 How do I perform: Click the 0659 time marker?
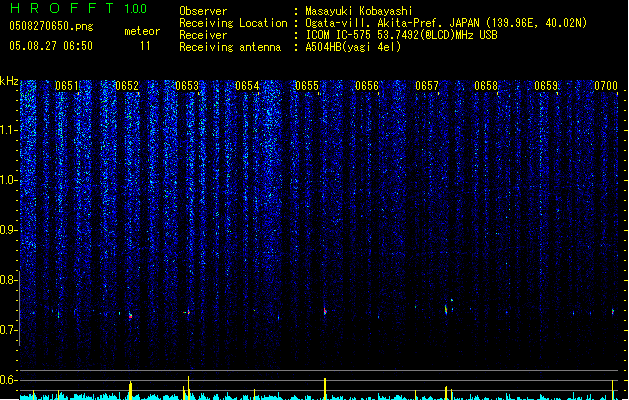point(546,86)
